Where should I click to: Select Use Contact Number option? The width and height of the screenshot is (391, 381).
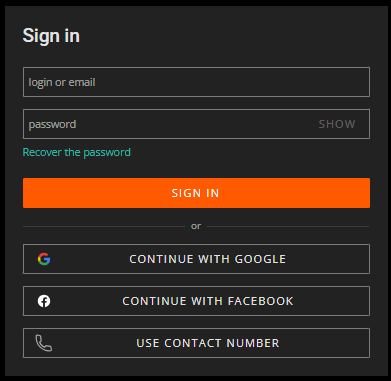(x=196, y=343)
